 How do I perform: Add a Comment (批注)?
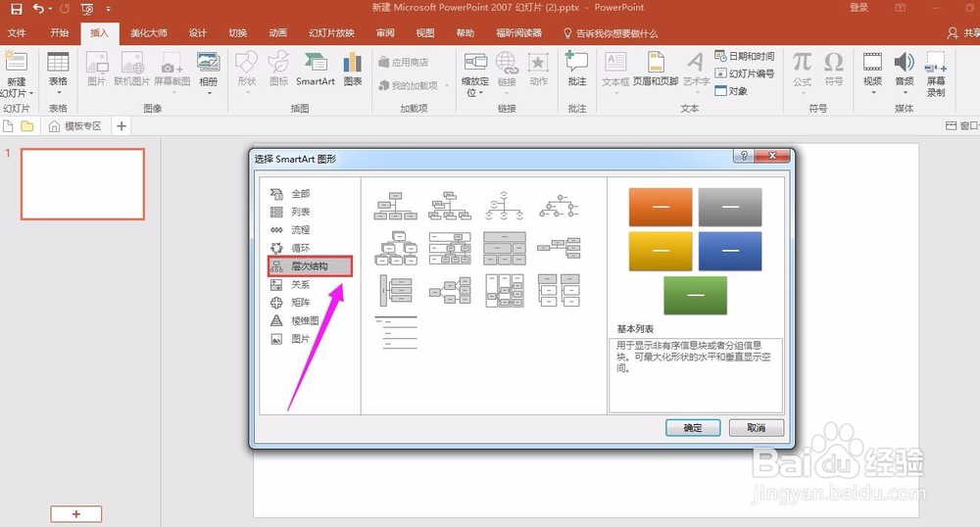pyautogui.click(x=577, y=70)
